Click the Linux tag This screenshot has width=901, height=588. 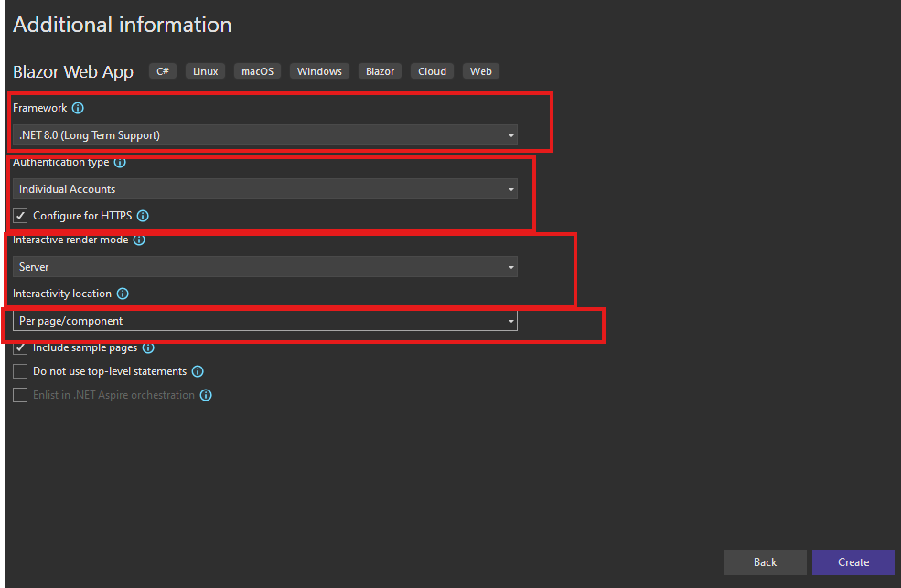point(205,71)
